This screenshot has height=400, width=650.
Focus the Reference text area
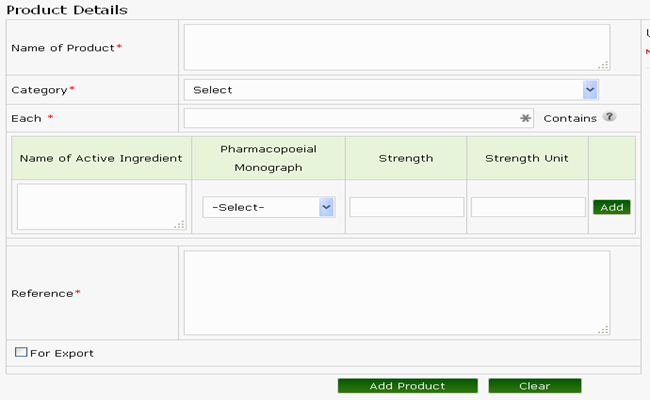pyautogui.click(x=397, y=293)
